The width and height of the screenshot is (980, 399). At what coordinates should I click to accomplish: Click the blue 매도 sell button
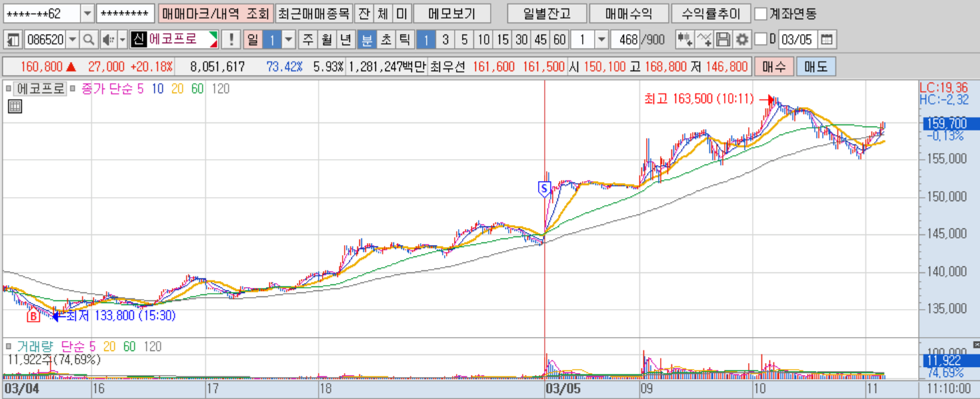tap(815, 67)
